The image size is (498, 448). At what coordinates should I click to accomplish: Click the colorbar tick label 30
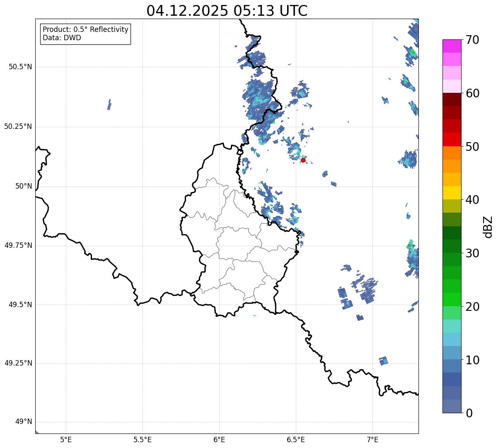[472, 253]
